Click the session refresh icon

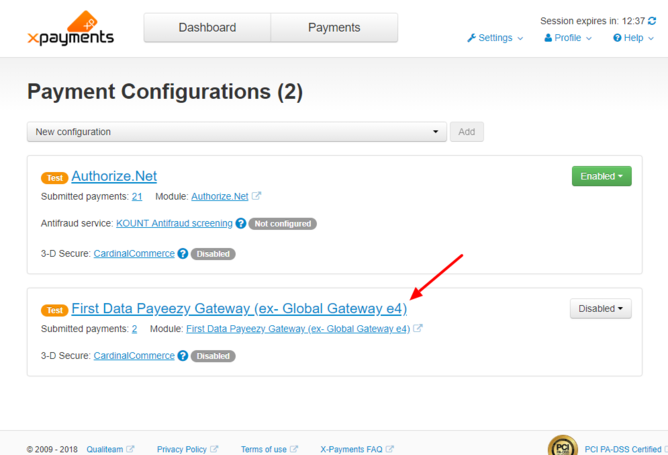(x=652, y=21)
